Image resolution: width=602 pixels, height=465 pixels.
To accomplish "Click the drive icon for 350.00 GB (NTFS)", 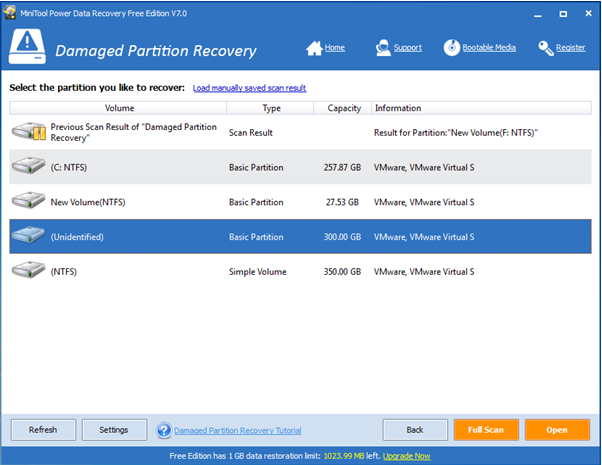I will pos(28,270).
